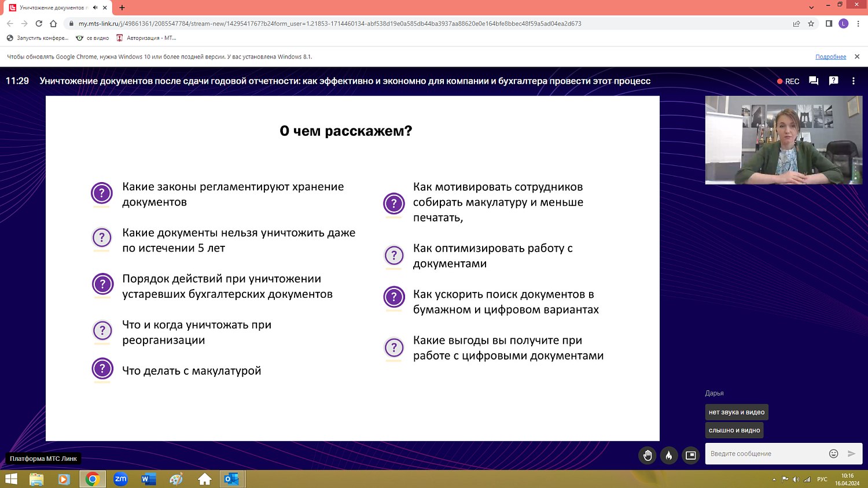Screen dimensions: 868x488
Task: Open the question-mark help chat
Action: 834,81
